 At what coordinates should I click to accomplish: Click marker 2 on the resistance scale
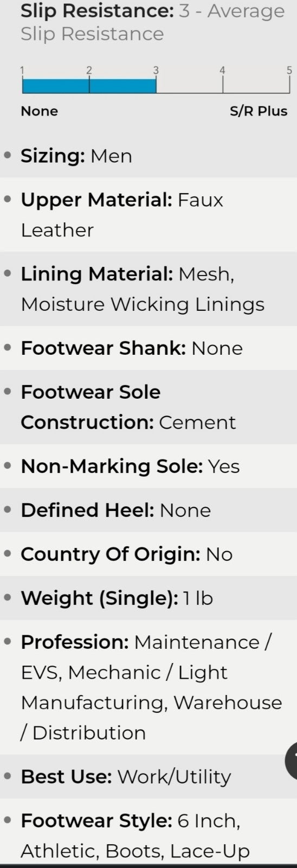click(89, 70)
